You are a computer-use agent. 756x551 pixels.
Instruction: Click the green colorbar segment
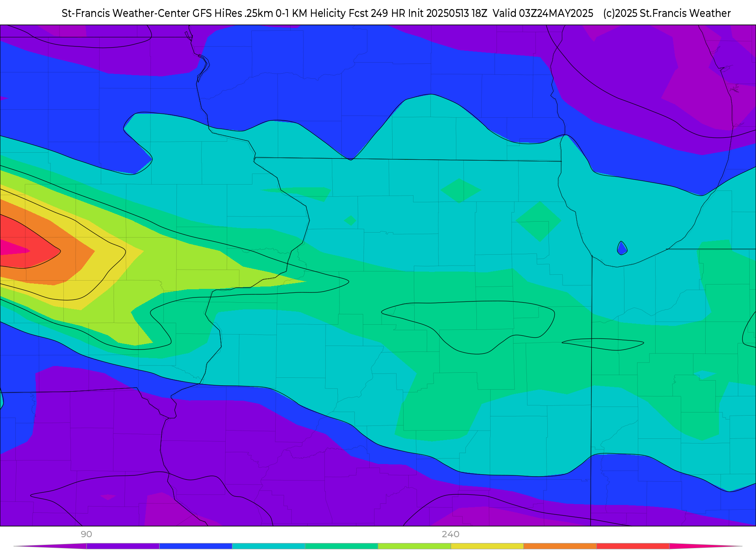pos(341,546)
